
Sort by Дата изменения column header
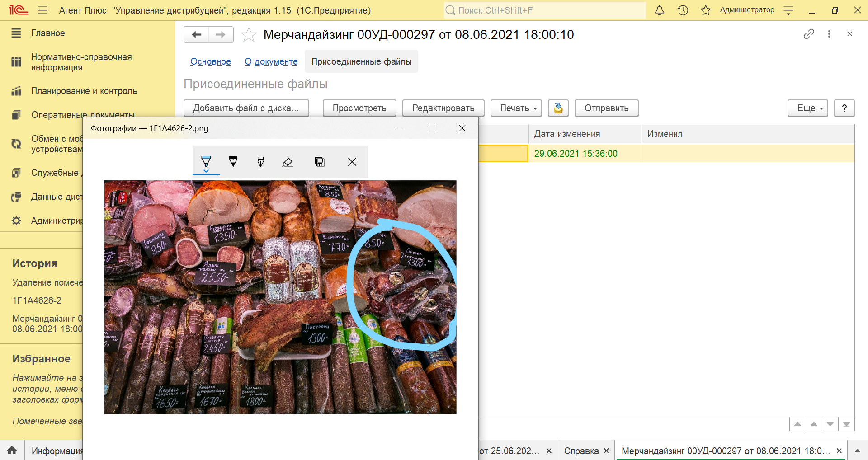pyautogui.click(x=585, y=134)
